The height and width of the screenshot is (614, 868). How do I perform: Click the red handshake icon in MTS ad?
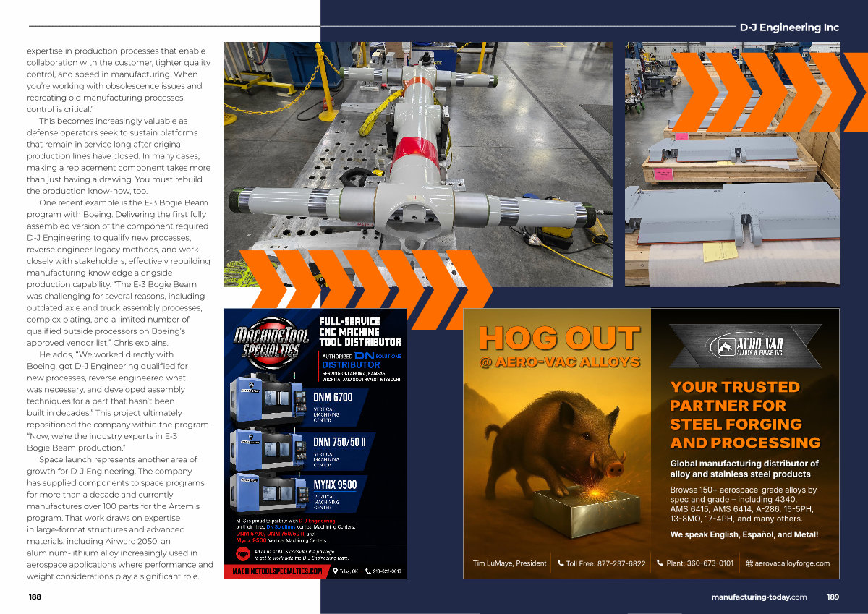coord(244,555)
